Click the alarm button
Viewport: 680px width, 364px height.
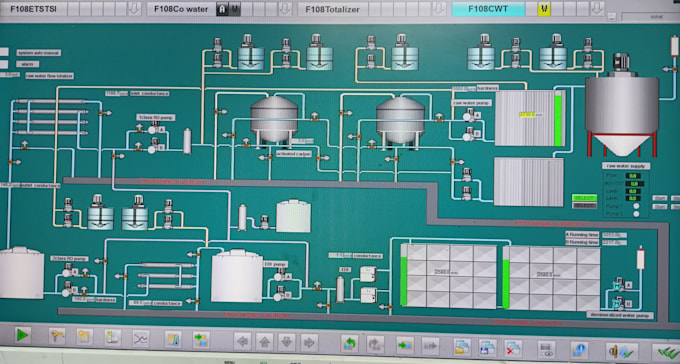(x=27, y=64)
